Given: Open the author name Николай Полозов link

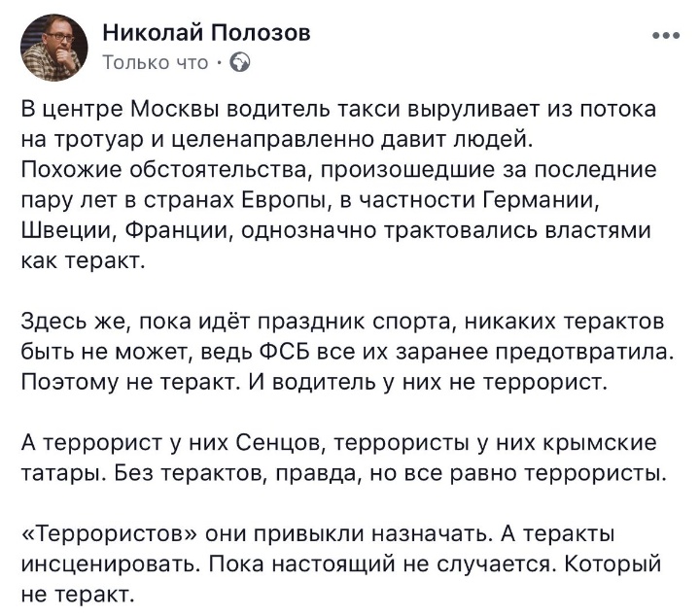Looking at the screenshot, I should click(x=207, y=34).
